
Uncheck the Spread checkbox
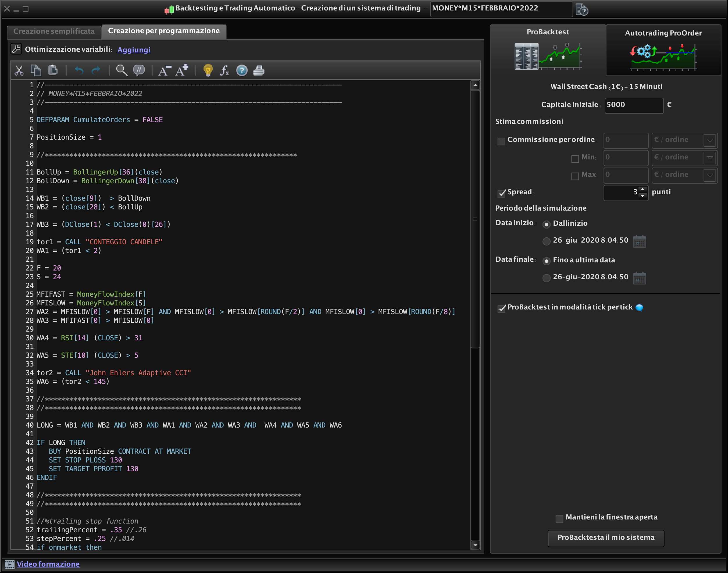click(x=501, y=193)
